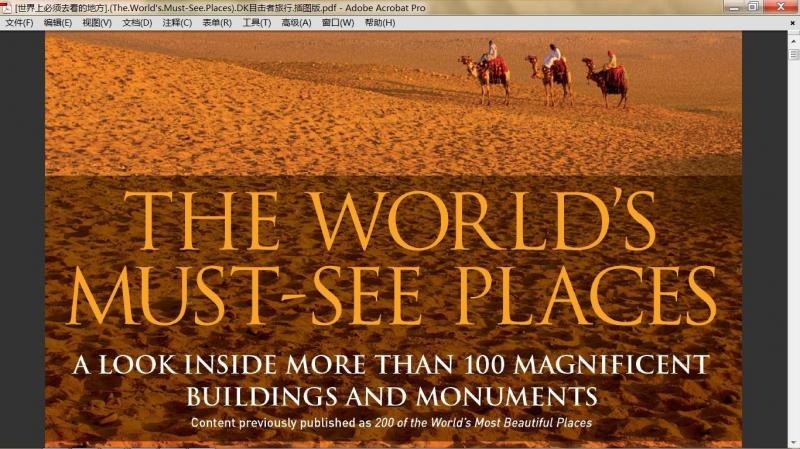Click the 'THE WORLD'S' title text on the page
The width and height of the screenshot is (800, 449).
click(x=389, y=220)
